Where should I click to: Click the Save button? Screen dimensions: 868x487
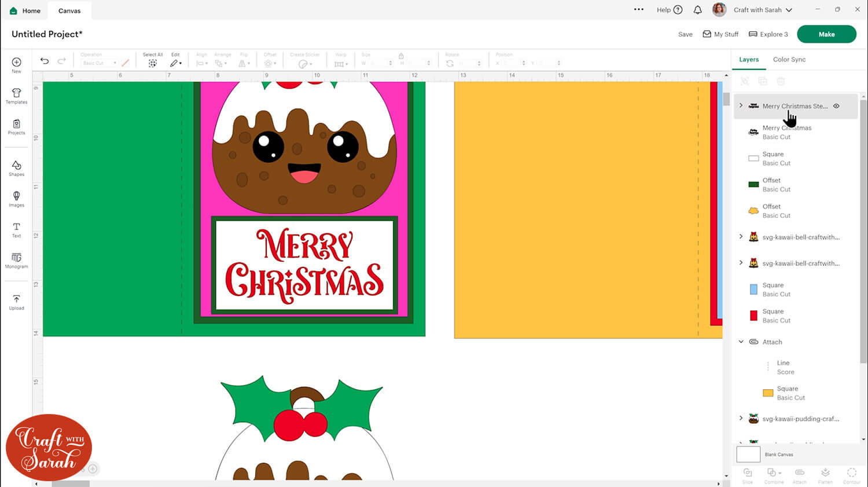pos(685,34)
